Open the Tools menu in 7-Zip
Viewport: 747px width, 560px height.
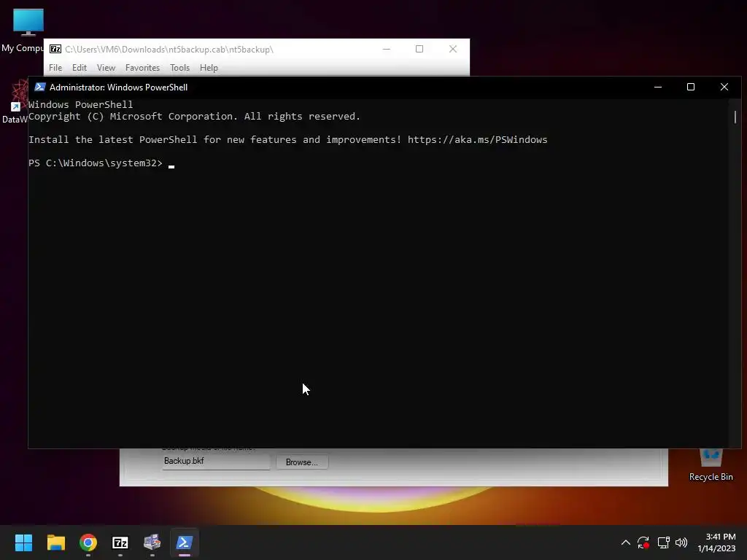179,68
